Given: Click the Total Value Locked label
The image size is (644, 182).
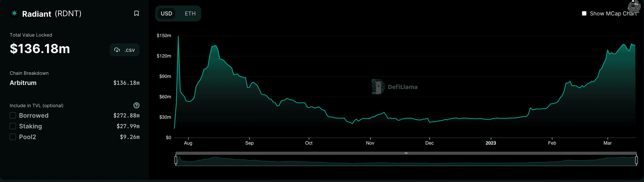Looking at the screenshot, I should pyautogui.click(x=31, y=35).
